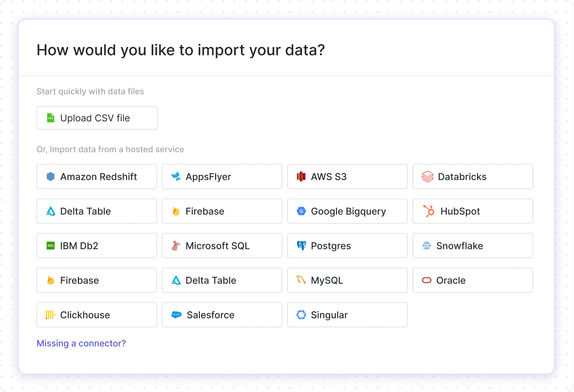This screenshot has height=392, width=574.
Task: Click the green CSV file icon
Action: tap(50, 118)
